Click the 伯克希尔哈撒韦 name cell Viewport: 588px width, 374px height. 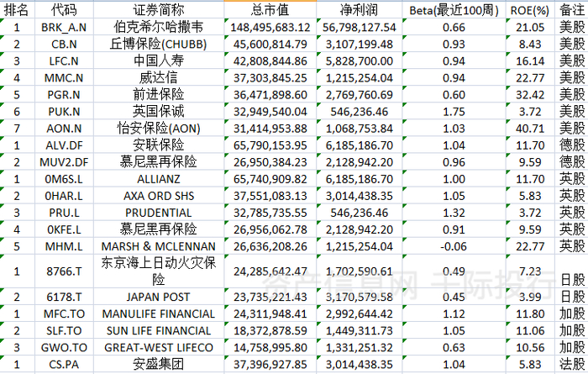(x=159, y=27)
